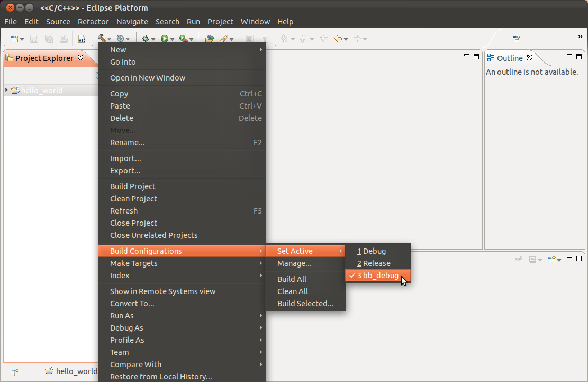
Task: Click the Previous Annotation toolbar icon
Action: click(x=303, y=39)
